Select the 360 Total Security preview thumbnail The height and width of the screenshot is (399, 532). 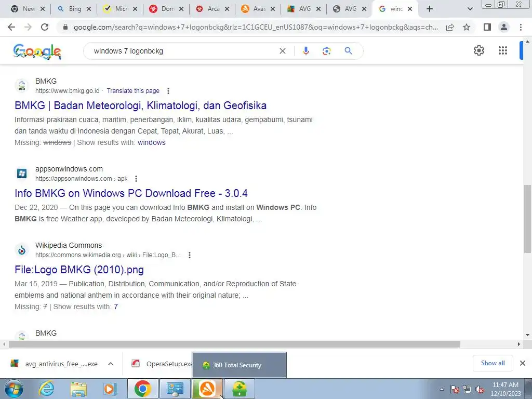click(x=239, y=365)
